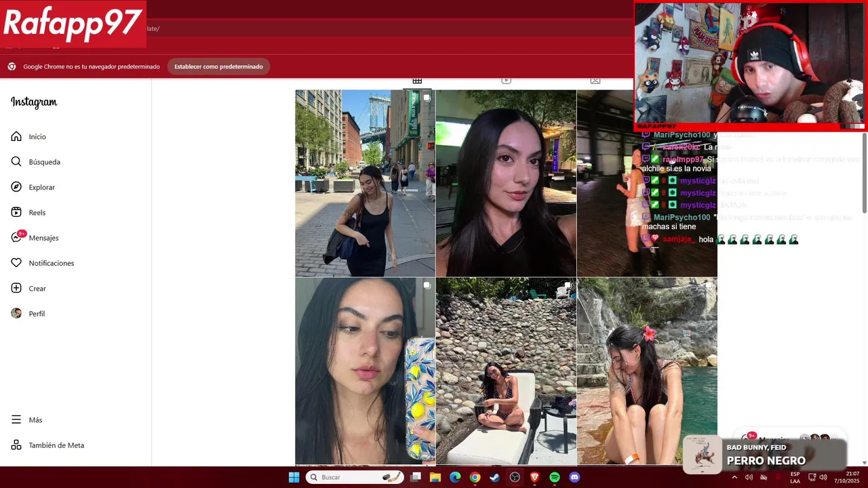
Task: Open Perfil from the sidebar
Action: (x=28, y=313)
